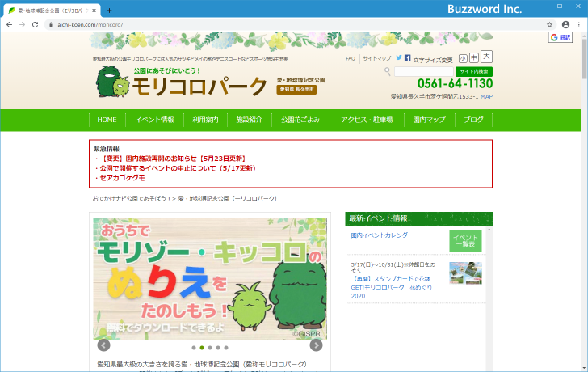Image resolution: width=588 pixels, height=372 pixels.
Task: Open the 公園花ごよみ menu item
Action: pyautogui.click(x=300, y=120)
